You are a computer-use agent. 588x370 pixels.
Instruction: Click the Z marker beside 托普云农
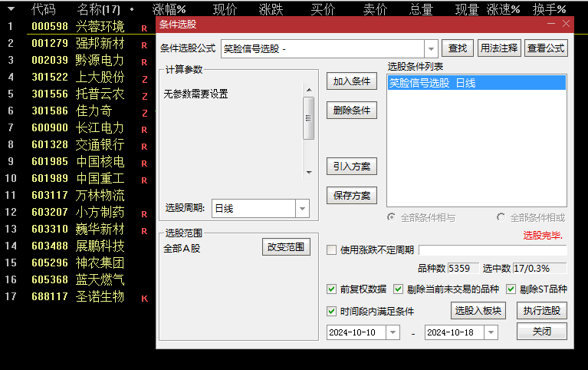pyautogui.click(x=145, y=96)
